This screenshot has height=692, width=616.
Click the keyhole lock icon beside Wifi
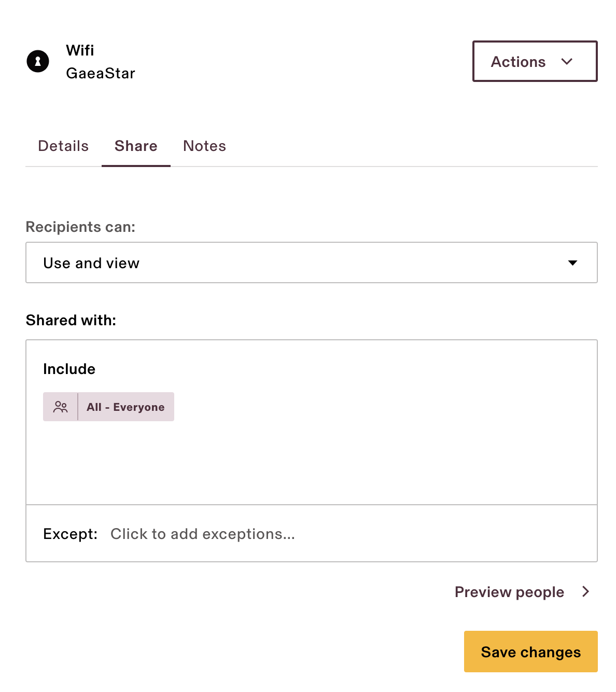point(38,61)
